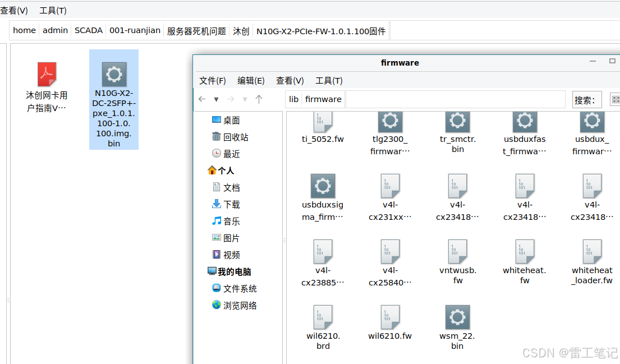This screenshot has width=620, height=364.
Task: Select the ti_5052.fw file icon
Action: pyautogui.click(x=323, y=122)
